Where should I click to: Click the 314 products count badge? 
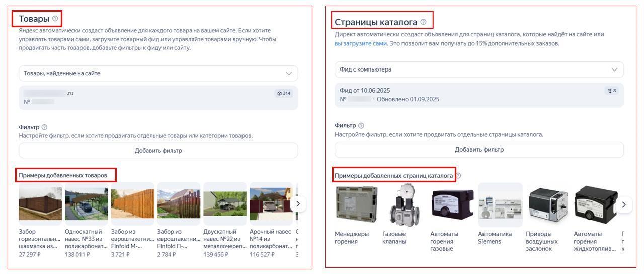[x=284, y=93]
